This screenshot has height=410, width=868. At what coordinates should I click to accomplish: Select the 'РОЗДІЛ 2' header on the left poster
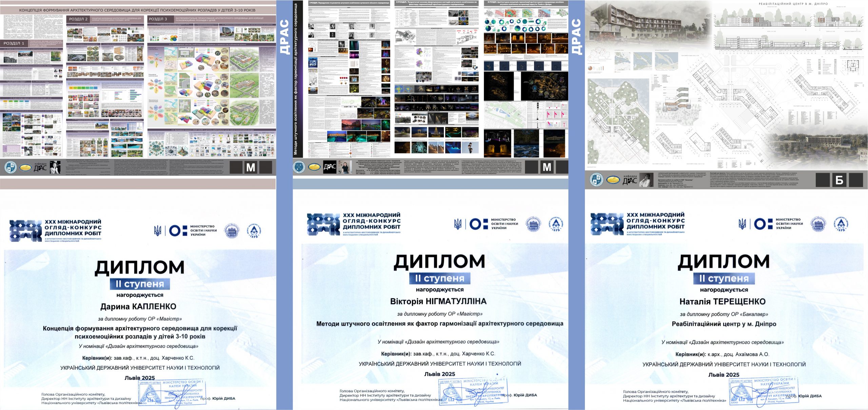click(78, 19)
